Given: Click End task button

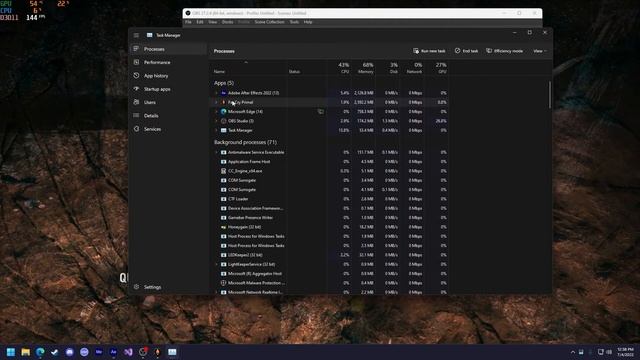Looking at the screenshot, I should [x=466, y=51].
